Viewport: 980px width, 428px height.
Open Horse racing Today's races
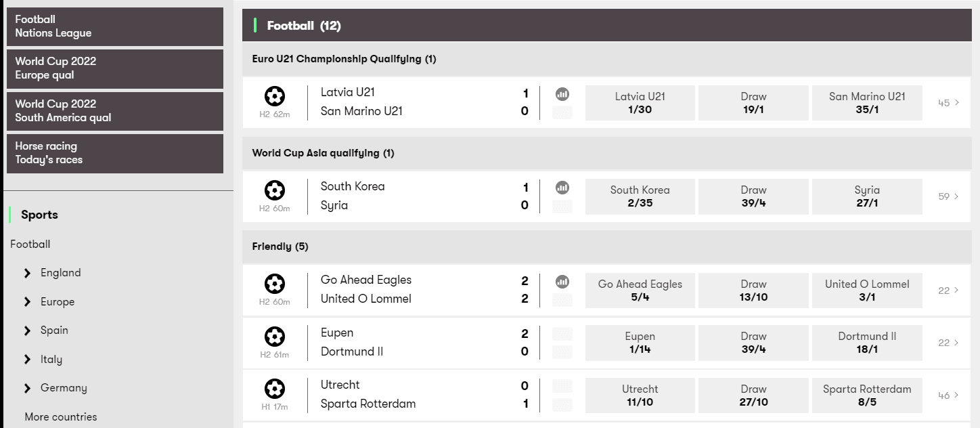pos(115,153)
